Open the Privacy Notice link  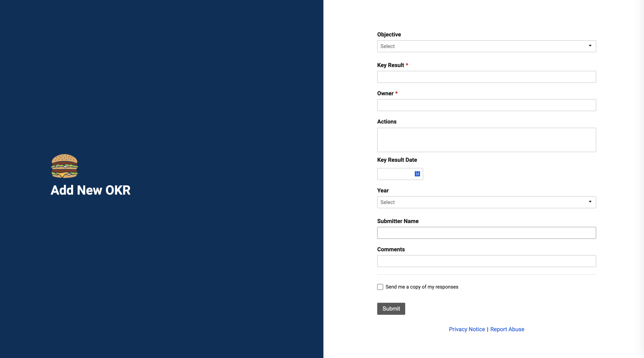tap(467, 329)
